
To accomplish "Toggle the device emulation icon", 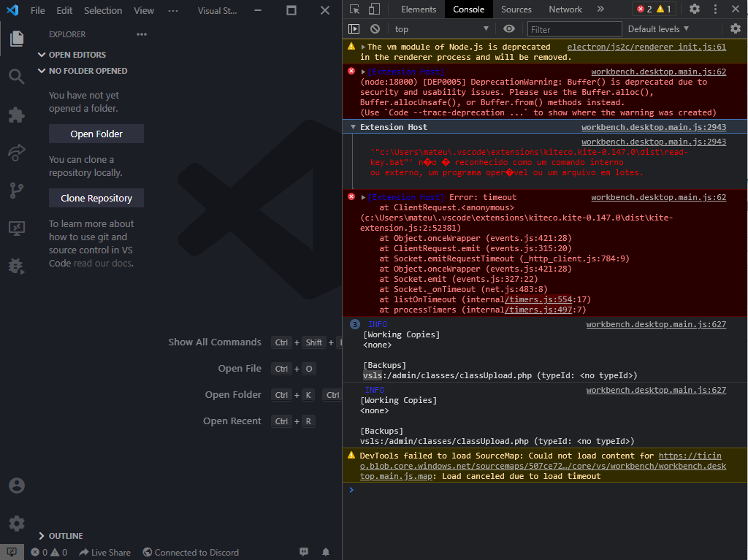I will (x=373, y=9).
